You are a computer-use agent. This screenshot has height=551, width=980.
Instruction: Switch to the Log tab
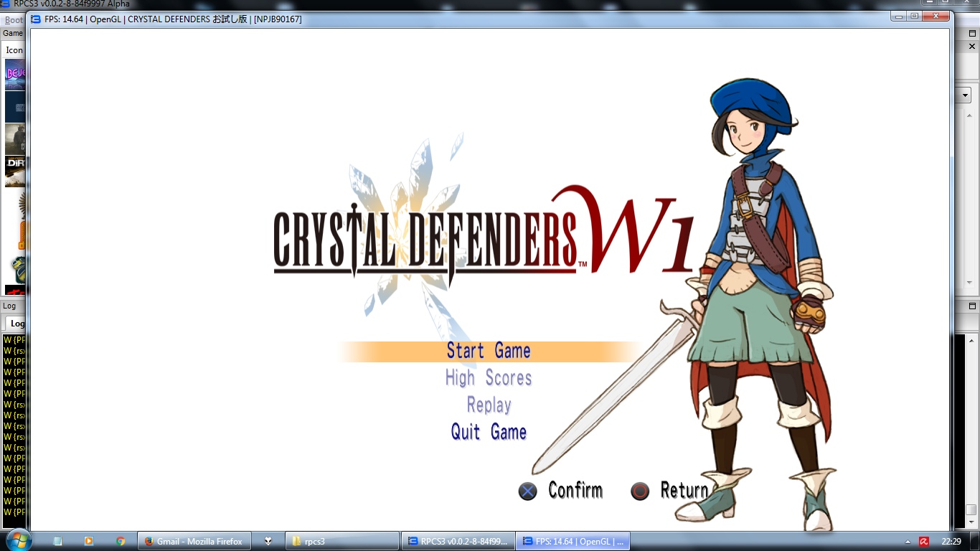tap(17, 324)
